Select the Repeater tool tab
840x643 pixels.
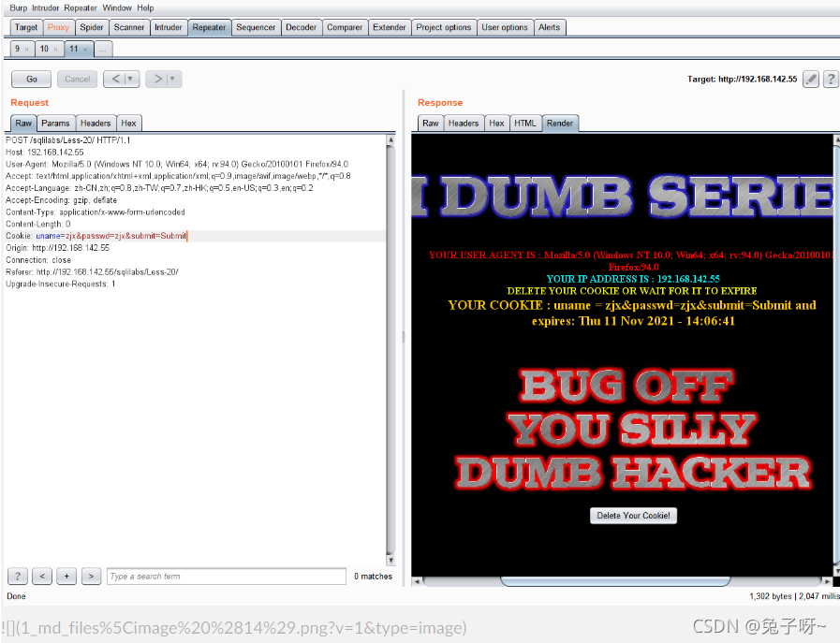click(x=210, y=27)
